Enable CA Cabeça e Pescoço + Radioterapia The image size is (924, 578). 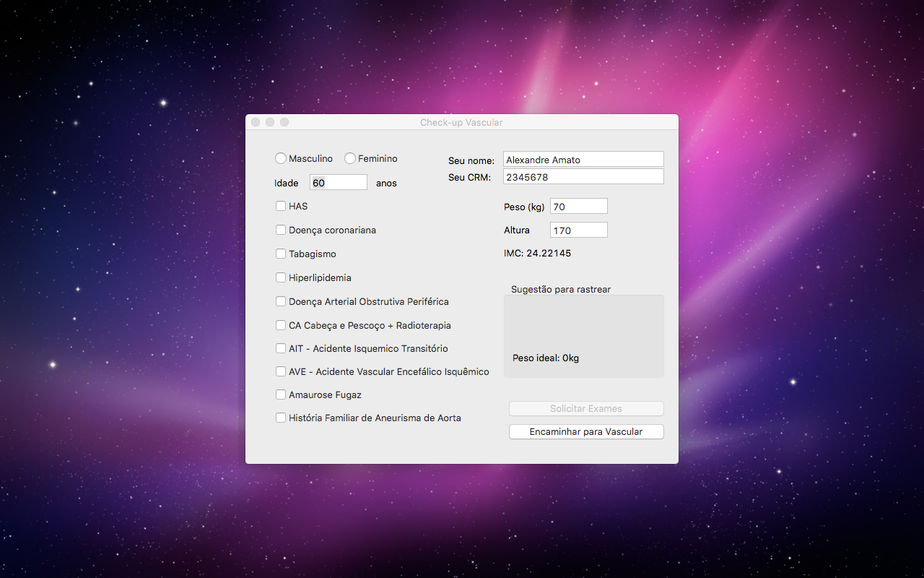click(281, 325)
